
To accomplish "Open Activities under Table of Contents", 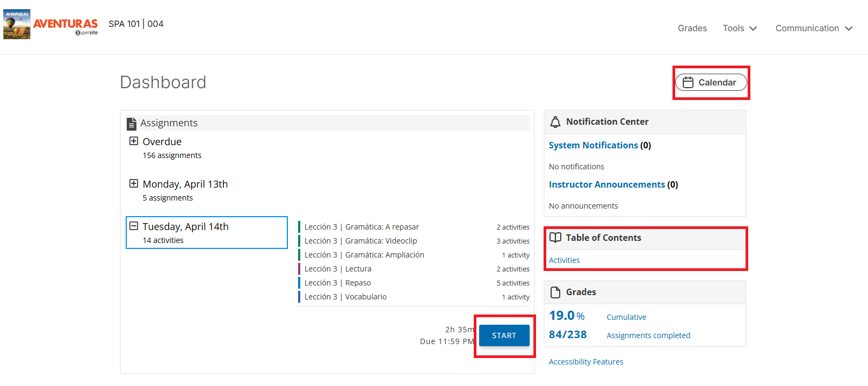I will pyautogui.click(x=565, y=260).
